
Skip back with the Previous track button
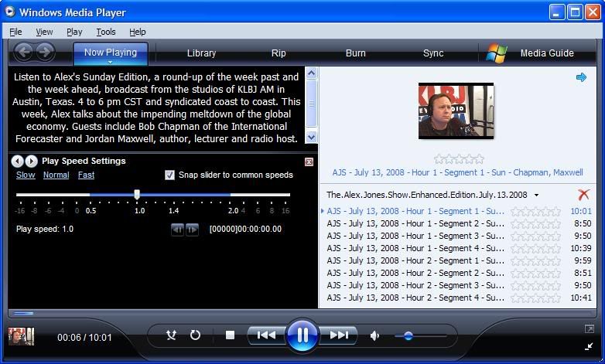tap(266, 335)
